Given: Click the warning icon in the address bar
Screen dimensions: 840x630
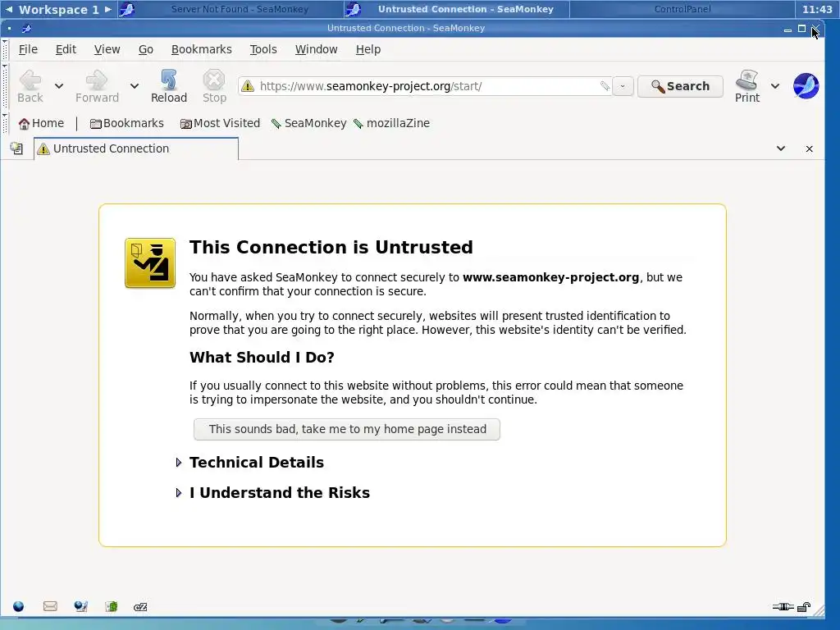Looking at the screenshot, I should pos(248,85).
